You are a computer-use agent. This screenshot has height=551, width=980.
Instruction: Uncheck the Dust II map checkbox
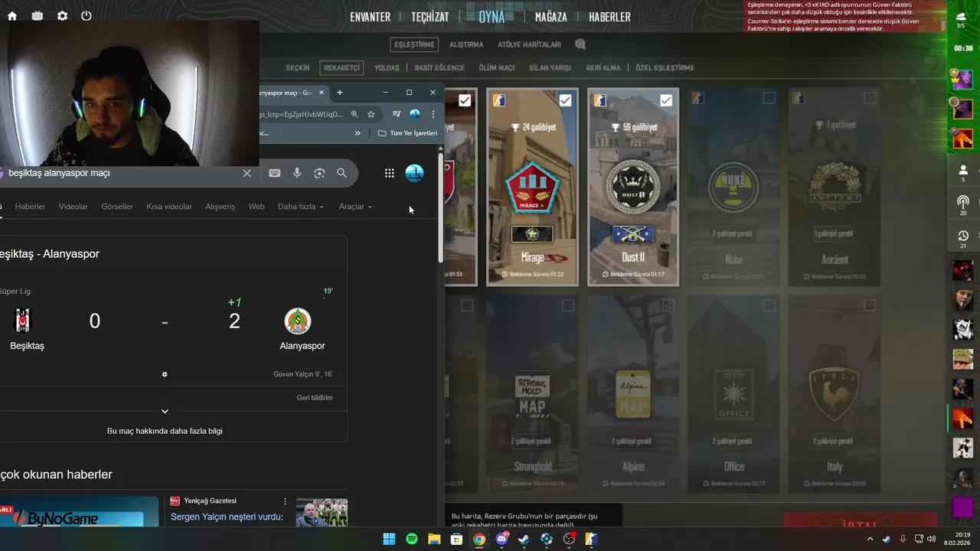(x=666, y=100)
